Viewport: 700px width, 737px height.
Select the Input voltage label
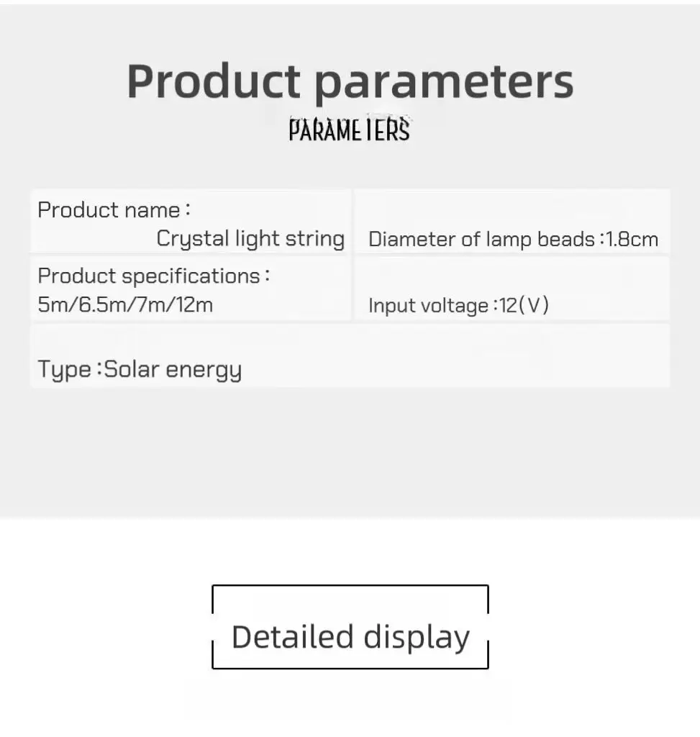coord(429,306)
